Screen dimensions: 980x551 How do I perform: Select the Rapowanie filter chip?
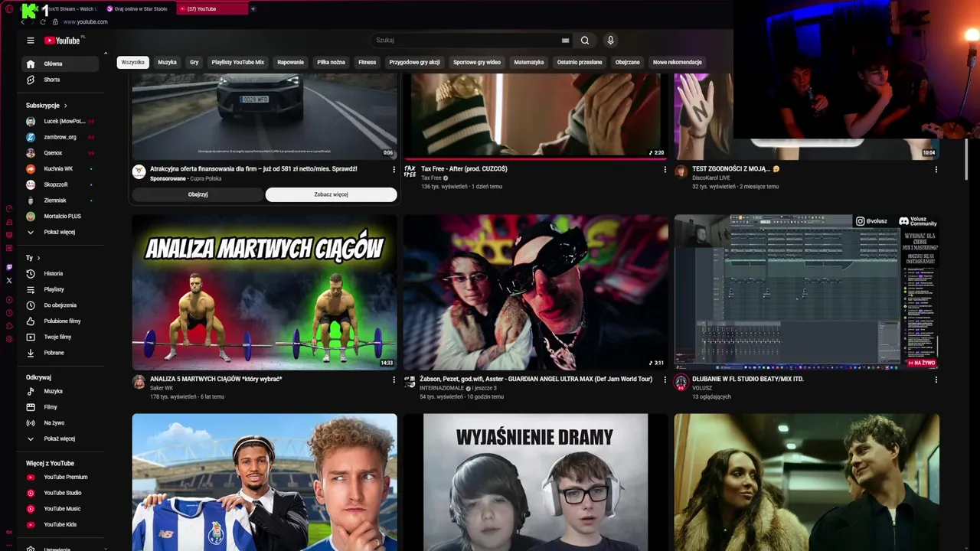click(290, 62)
